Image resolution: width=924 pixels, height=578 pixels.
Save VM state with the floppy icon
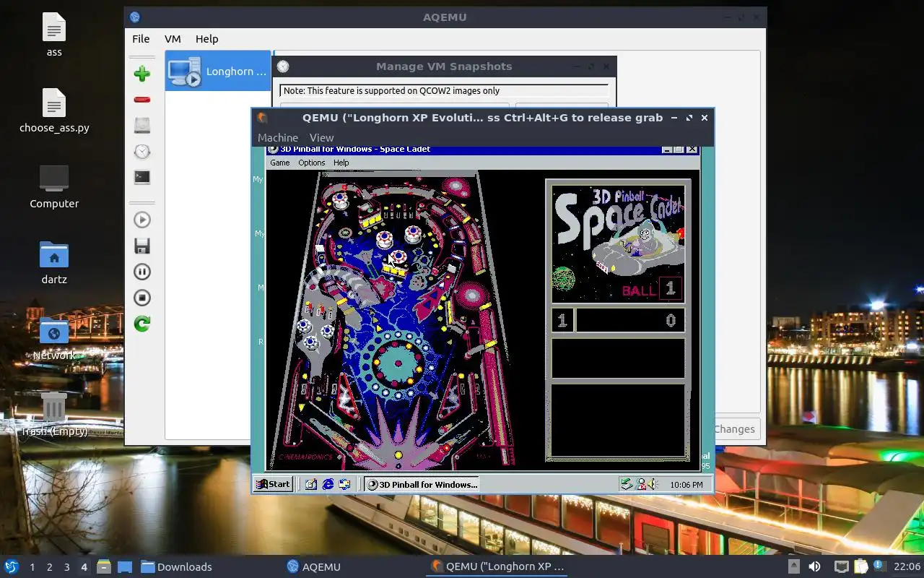[x=142, y=246]
